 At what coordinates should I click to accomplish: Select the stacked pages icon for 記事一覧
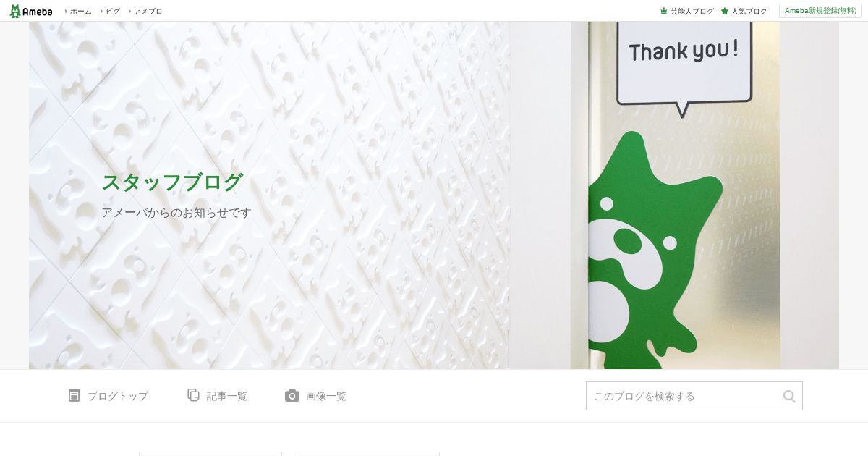coord(193,395)
